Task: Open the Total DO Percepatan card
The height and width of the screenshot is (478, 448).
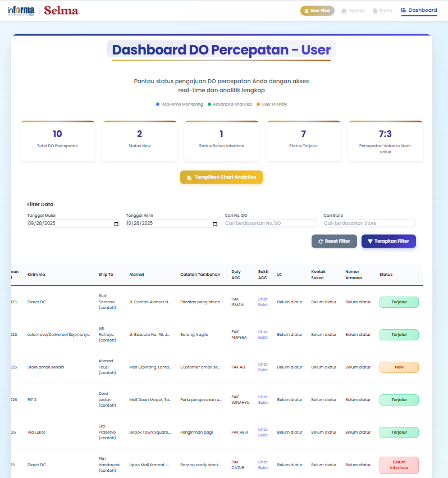Action: tap(58, 141)
